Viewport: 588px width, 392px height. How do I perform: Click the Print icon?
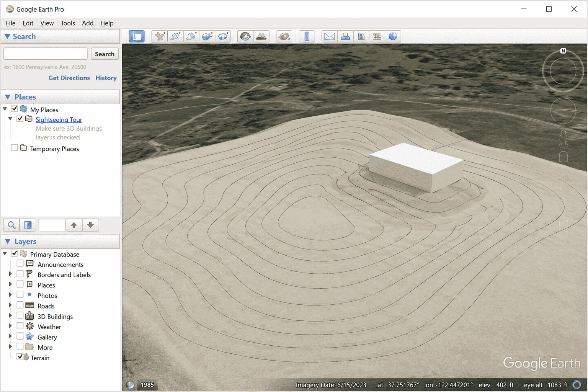(x=345, y=36)
